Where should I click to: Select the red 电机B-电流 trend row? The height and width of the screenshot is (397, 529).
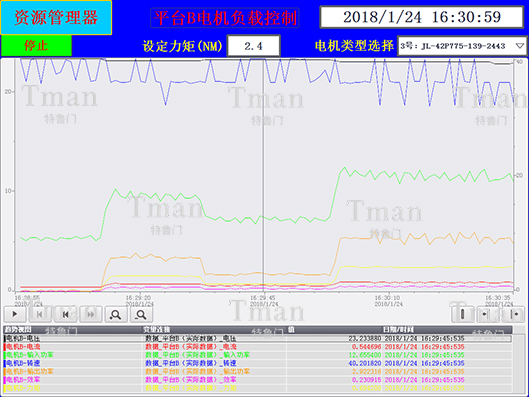258,347
